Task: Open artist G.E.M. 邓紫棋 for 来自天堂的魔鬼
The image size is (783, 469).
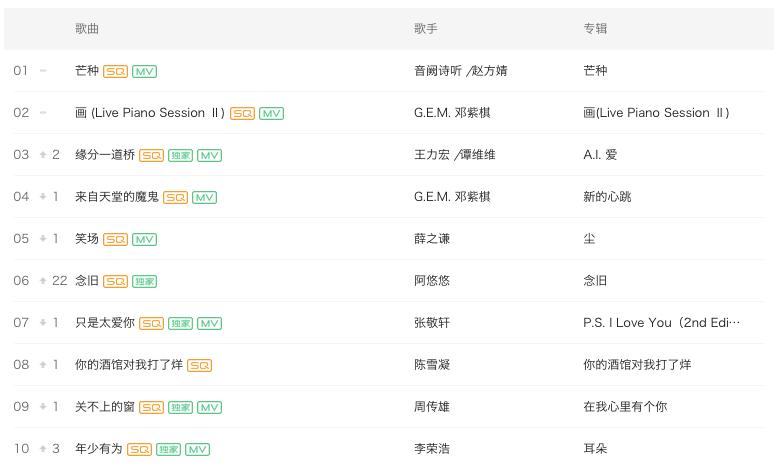Action: (x=452, y=197)
